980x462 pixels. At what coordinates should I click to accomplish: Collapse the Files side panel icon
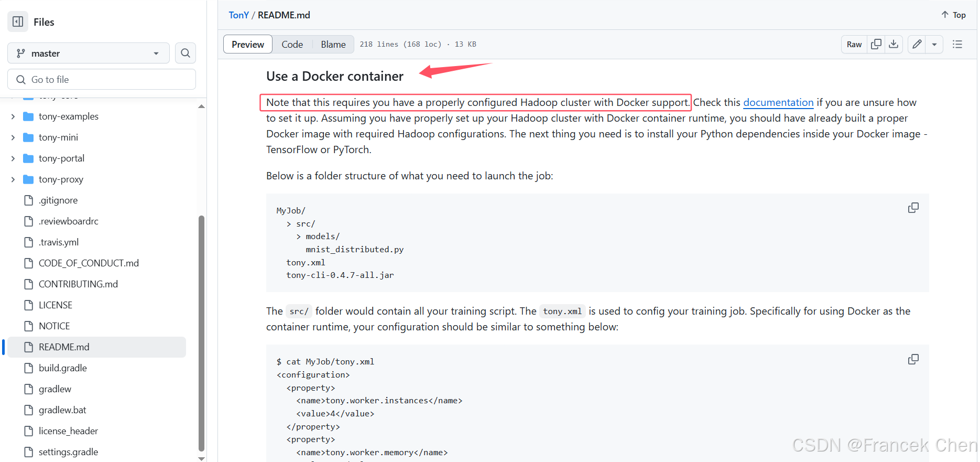pos(18,22)
